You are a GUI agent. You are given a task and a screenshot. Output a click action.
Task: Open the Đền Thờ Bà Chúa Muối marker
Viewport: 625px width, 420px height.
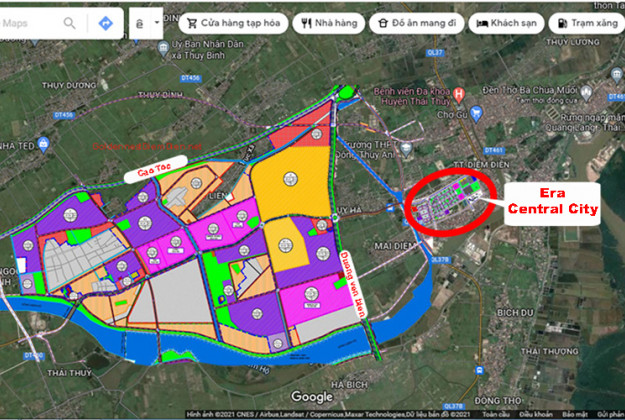[x=586, y=92]
